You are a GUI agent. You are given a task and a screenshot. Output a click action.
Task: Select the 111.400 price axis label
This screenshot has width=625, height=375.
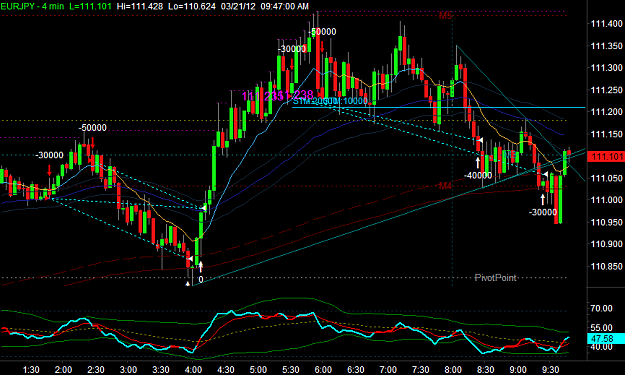click(x=606, y=24)
